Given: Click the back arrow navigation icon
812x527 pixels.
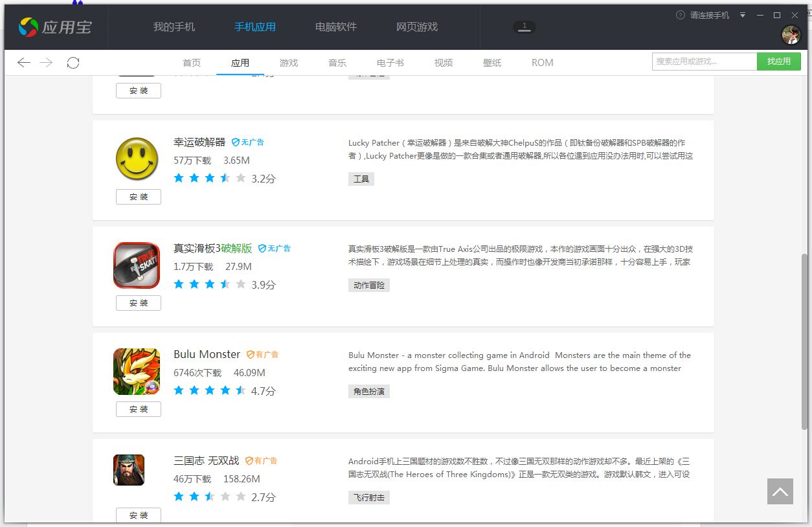Looking at the screenshot, I should tap(24, 62).
